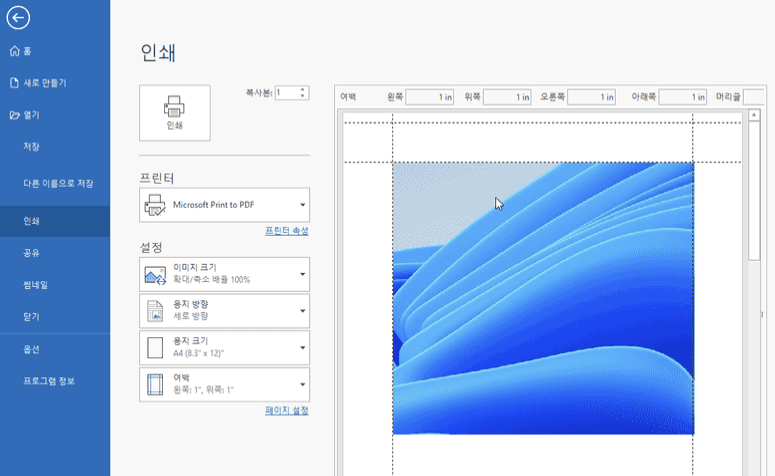Click the blue wallpaper preview image
The height and width of the screenshot is (476, 775).
543,299
